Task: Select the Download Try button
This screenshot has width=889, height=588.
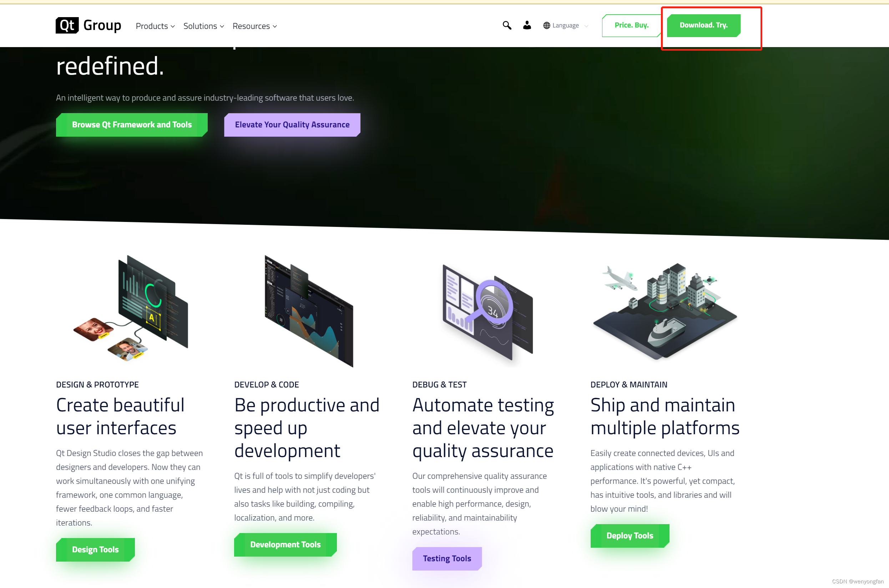Action: pos(704,25)
